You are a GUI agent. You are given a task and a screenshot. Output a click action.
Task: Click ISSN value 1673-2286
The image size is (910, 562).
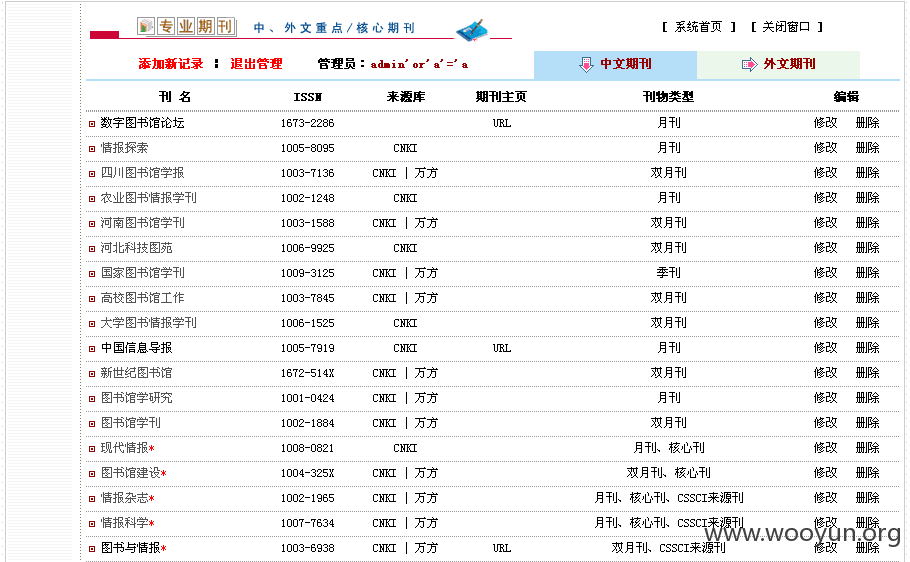(x=308, y=123)
